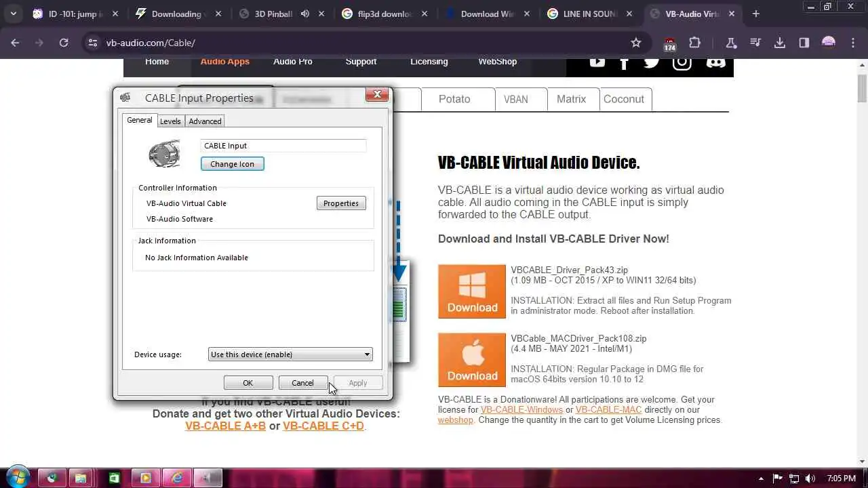Expand the tab search chevron in Chrome
868x488 pixels.
tap(13, 14)
